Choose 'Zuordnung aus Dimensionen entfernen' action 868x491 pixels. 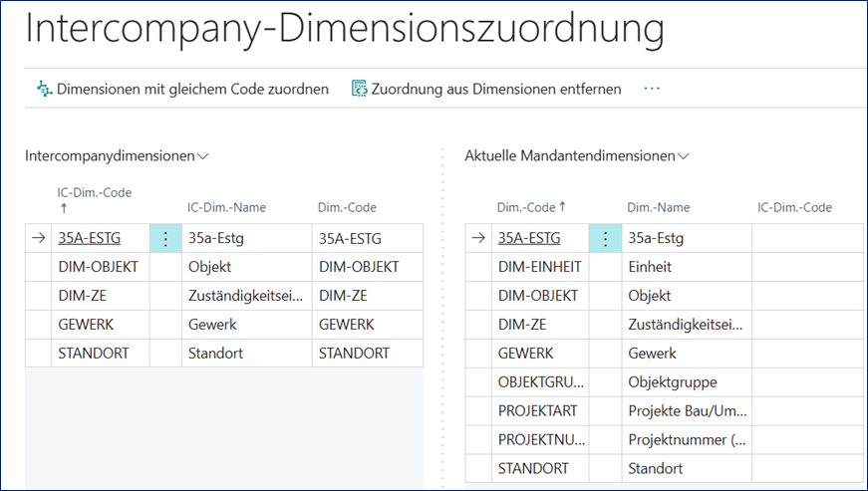click(x=496, y=89)
